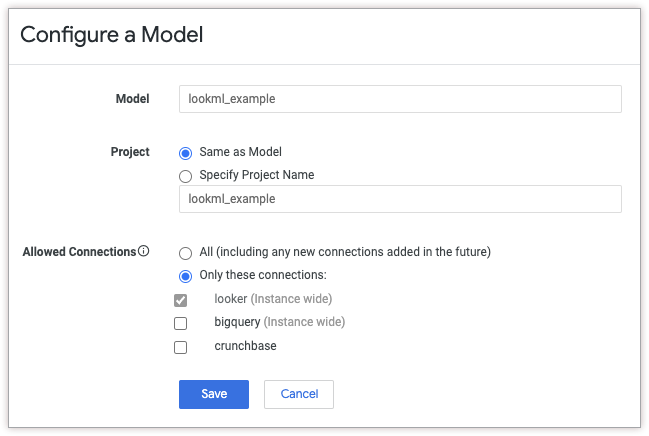649x436 pixels.
Task: Click the "Allowed Connections" label text
Action: click(x=79, y=252)
